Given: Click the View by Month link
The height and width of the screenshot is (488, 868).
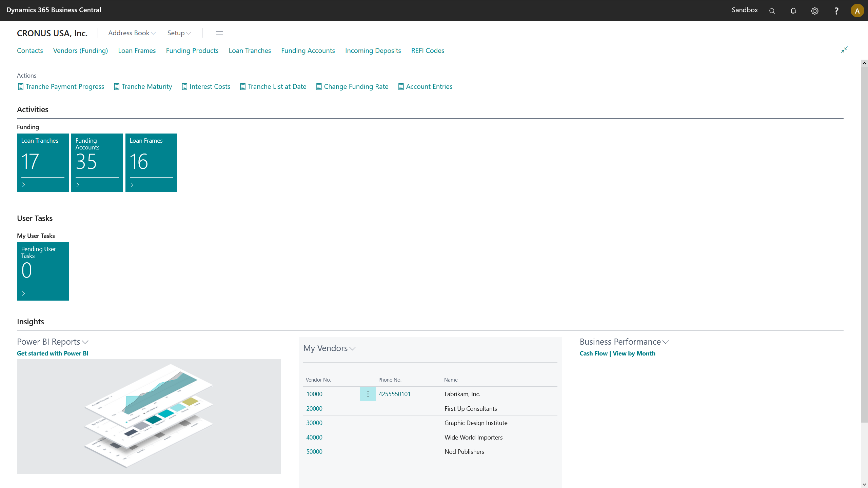Looking at the screenshot, I should tap(634, 353).
